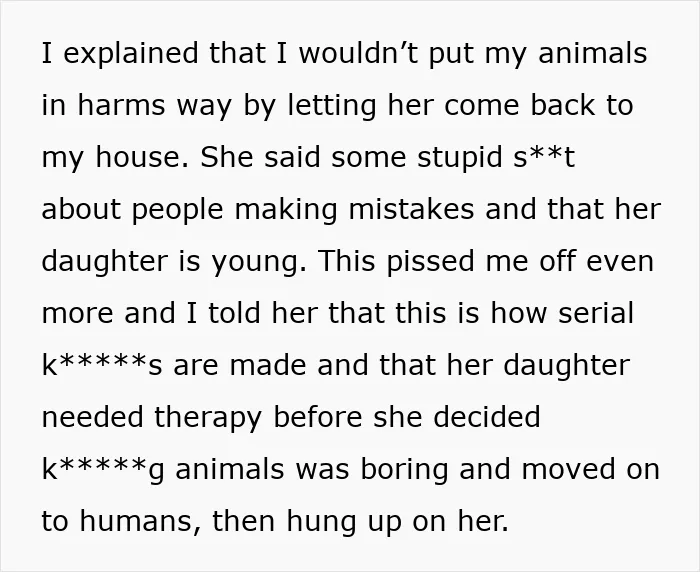The width and height of the screenshot is (700, 572).
Task: Click the word 'explained' in first line
Action: 131,54
